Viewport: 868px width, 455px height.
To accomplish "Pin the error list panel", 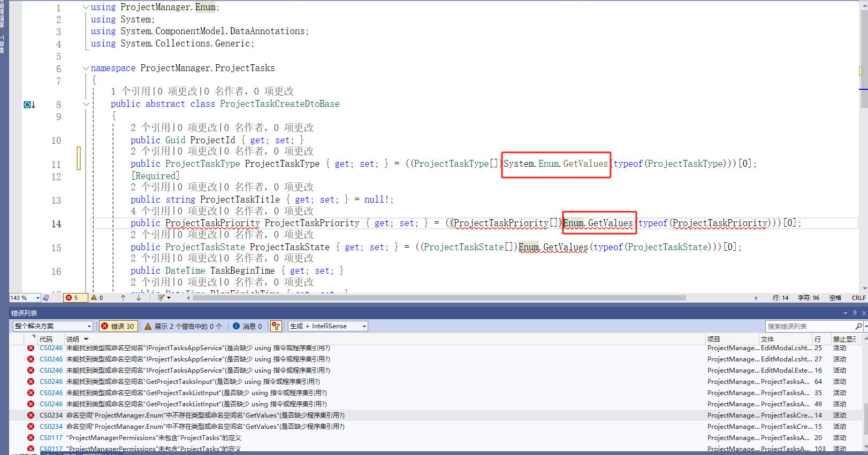I will [855, 313].
